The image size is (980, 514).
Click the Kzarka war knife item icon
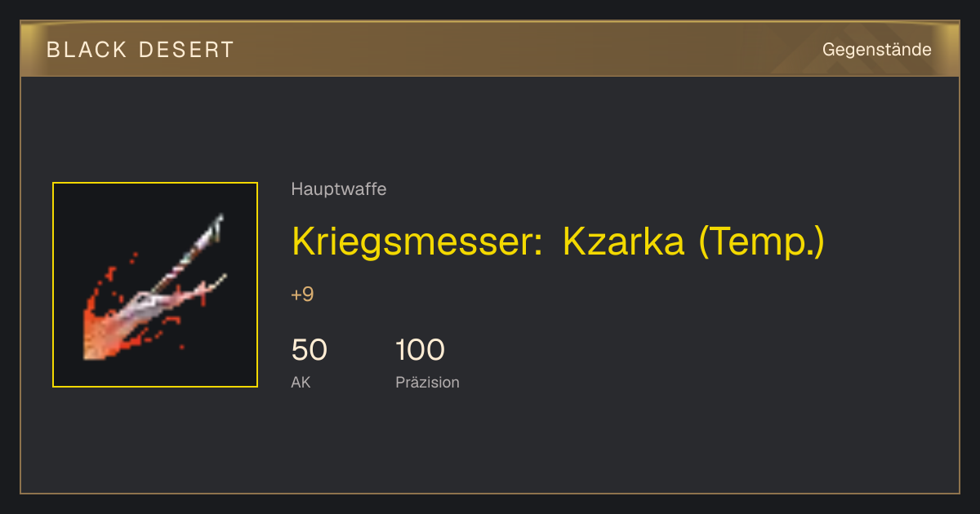click(155, 285)
